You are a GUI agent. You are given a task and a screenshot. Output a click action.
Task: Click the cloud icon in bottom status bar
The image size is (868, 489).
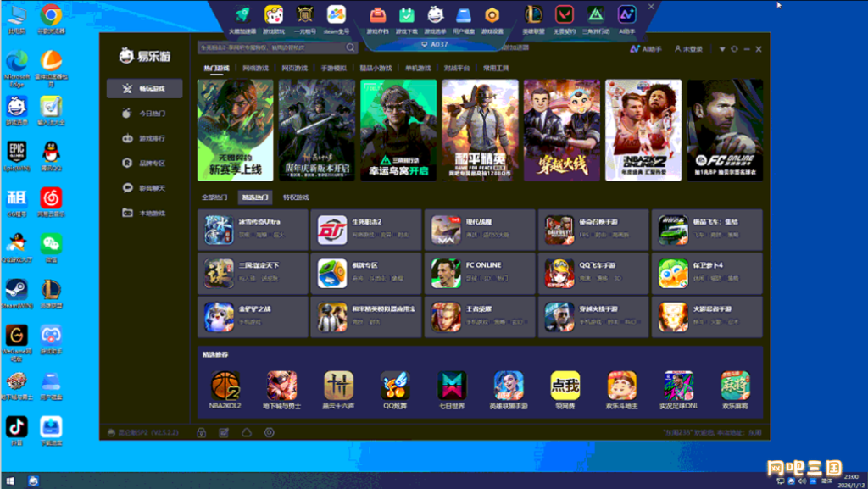tap(247, 432)
